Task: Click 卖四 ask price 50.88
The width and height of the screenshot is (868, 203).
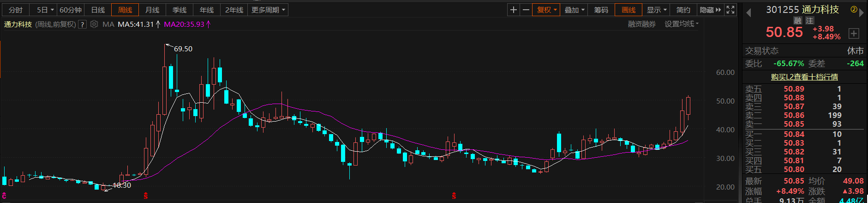Action: pyautogui.click(x=794, y=98)
